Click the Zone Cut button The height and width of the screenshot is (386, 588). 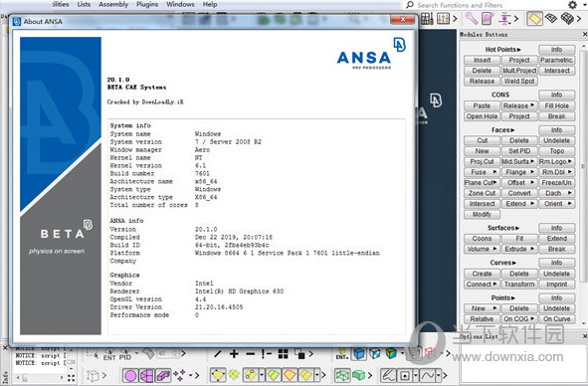[482, 193]
